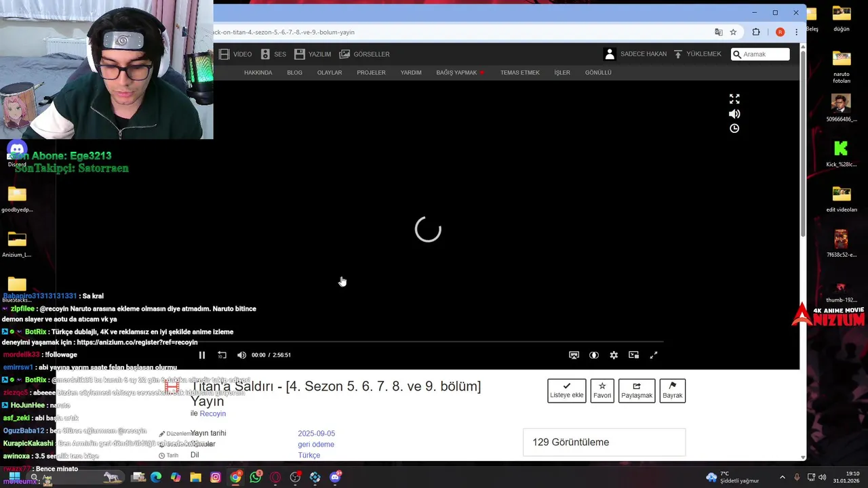Click the Paylaşmak share button
868x488 pixels.
[637, 390]
